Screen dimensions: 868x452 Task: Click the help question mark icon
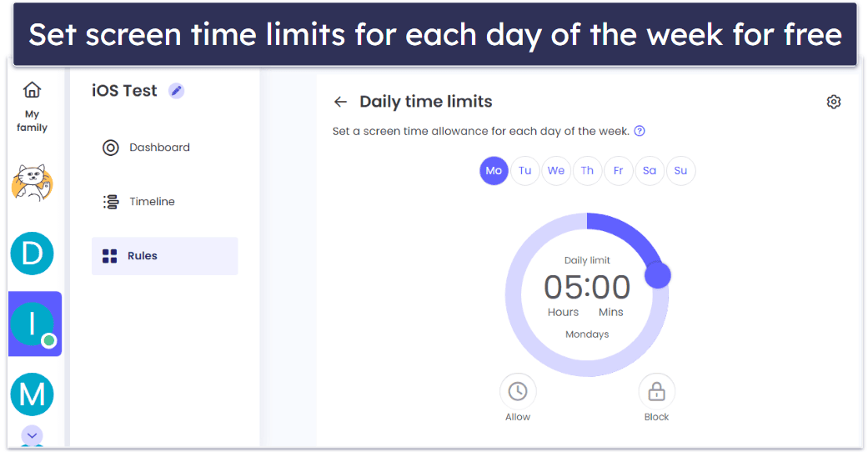coord(640,131)
